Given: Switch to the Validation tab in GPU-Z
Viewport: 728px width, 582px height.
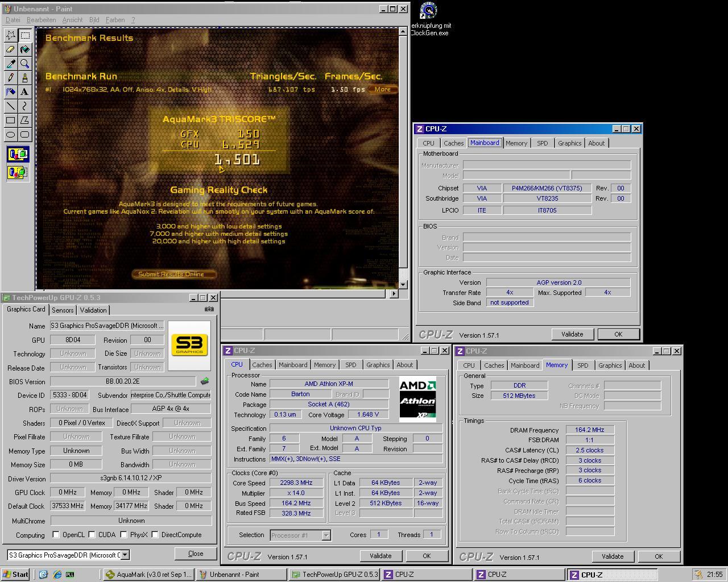Looking at the screenshot, I should 93,310.
